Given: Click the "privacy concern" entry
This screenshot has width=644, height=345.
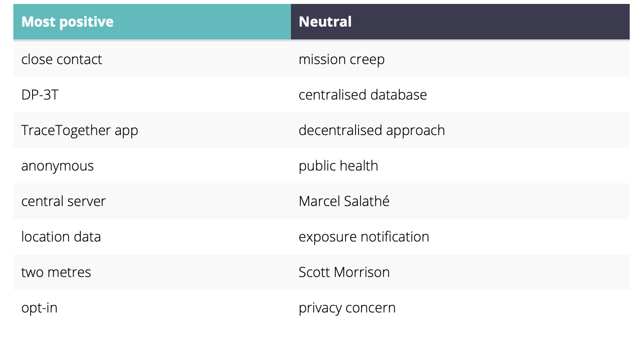Looking at the screenshot, I should pos(347,308).
